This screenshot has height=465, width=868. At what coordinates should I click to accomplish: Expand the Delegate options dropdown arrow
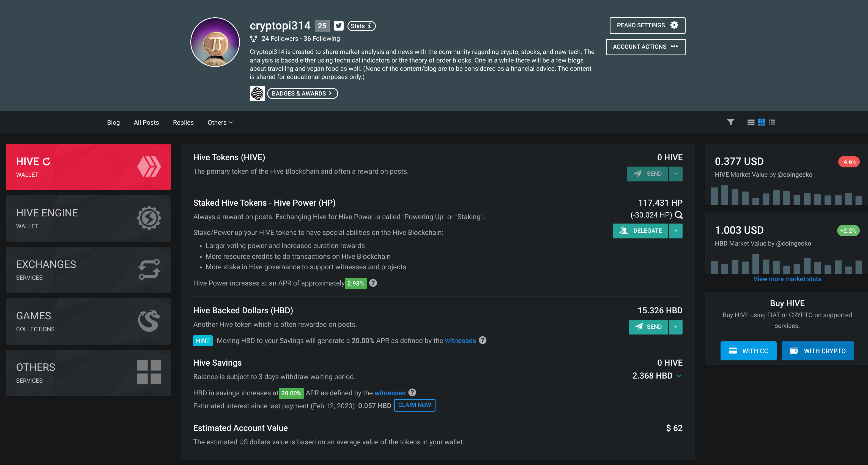pyautogui.click(x=676, y=231)
